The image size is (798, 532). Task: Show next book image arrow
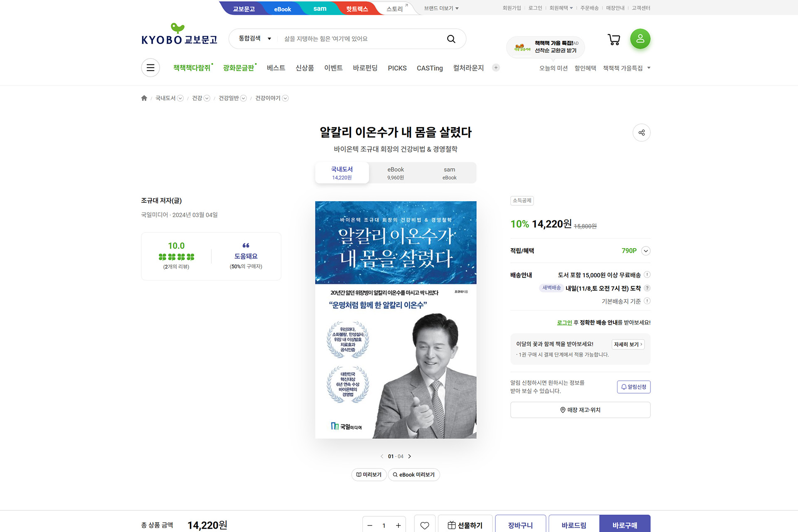[x=409, y=456]
